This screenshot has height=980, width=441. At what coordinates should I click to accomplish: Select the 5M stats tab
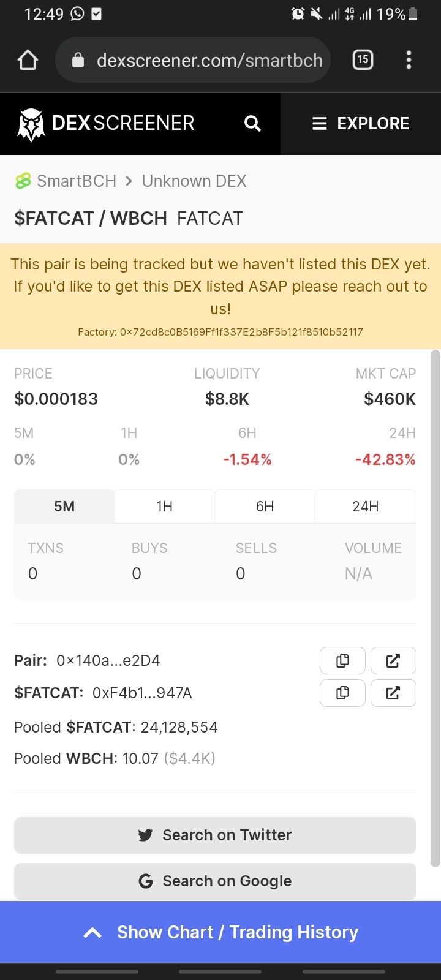[64, 507]
